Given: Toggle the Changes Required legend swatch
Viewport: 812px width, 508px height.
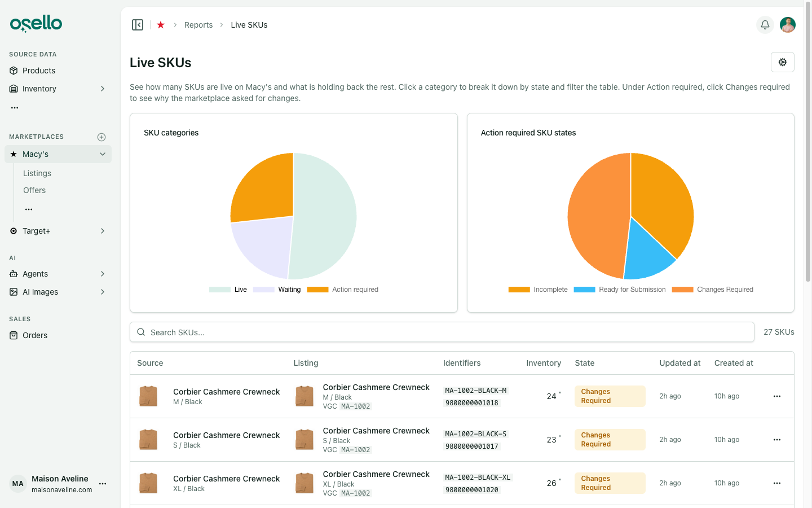Looking at the screenshot, I should [682, 290].
